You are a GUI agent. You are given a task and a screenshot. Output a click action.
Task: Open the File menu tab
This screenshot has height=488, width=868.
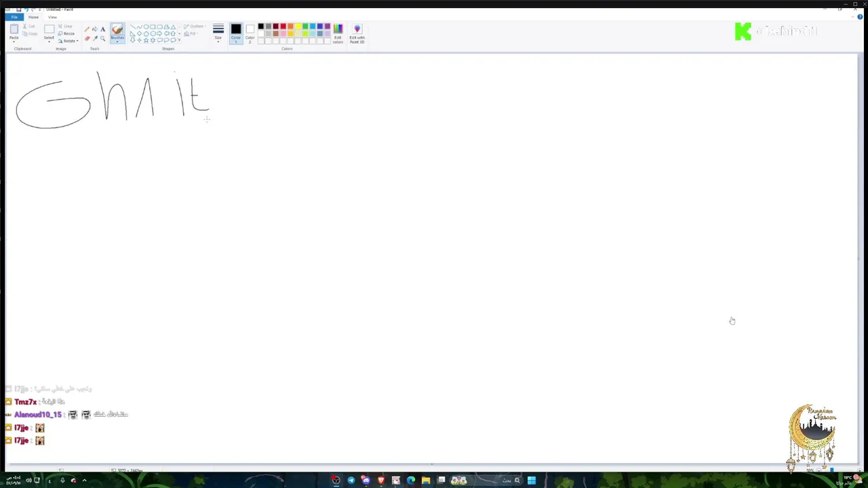pos(14,17)
